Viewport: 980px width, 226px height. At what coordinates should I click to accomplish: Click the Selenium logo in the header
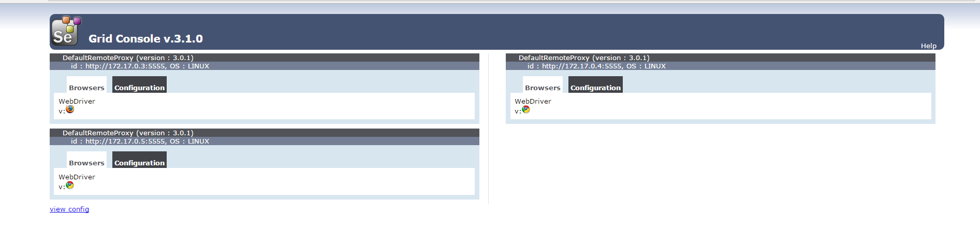coord(66,31)
